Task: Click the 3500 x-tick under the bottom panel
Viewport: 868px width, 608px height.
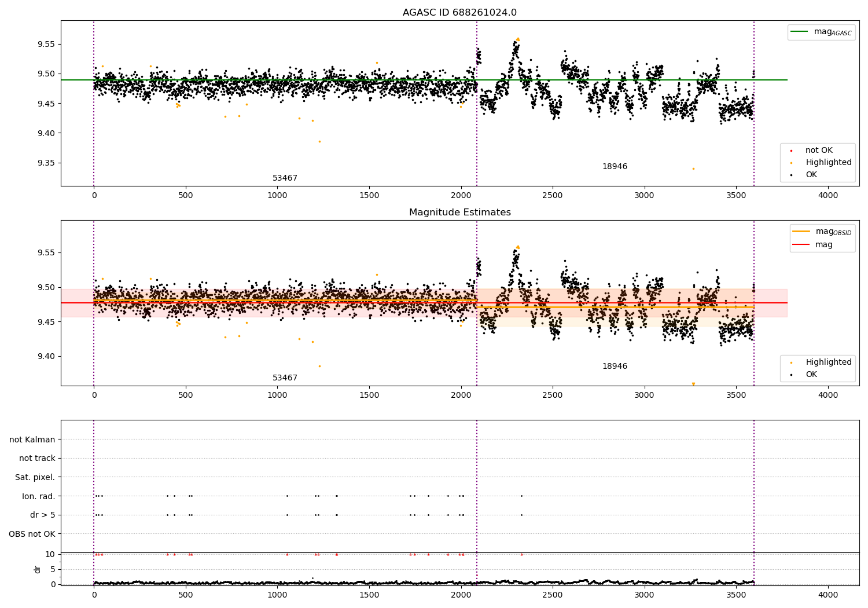Action: pos(736,595)
